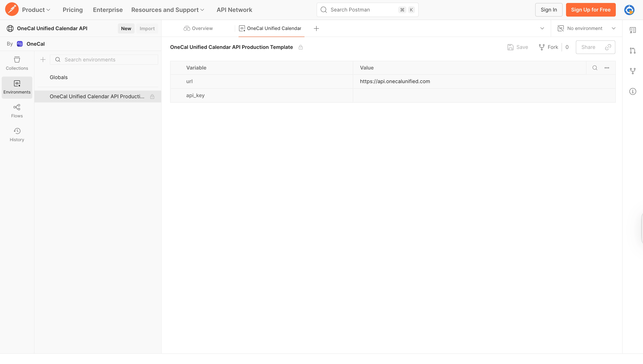Open History in the sidebar
The width and height of the screenshot is (643, 364).
[17, 135]
